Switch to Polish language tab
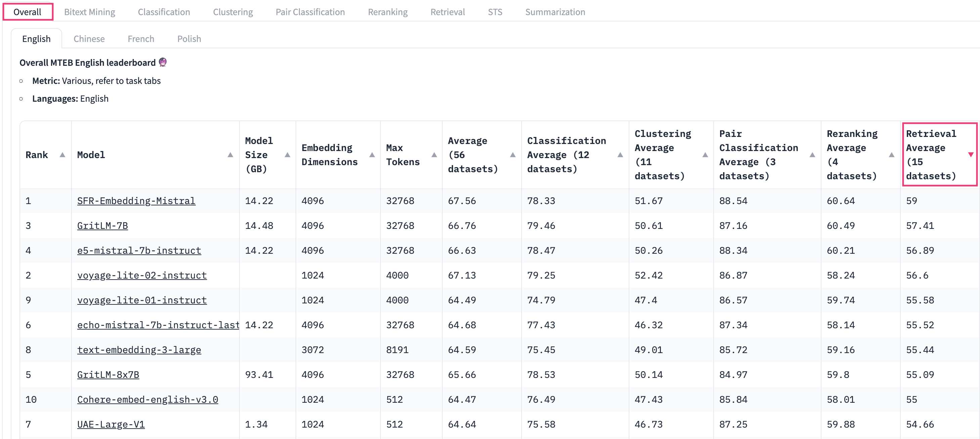The image size is (980, 439). coord(189,39)
